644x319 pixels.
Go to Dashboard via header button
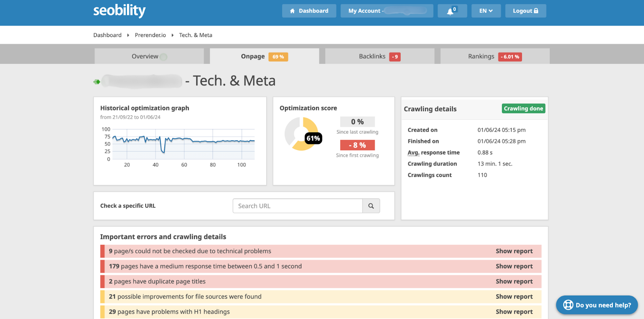(x=309, y=11)
